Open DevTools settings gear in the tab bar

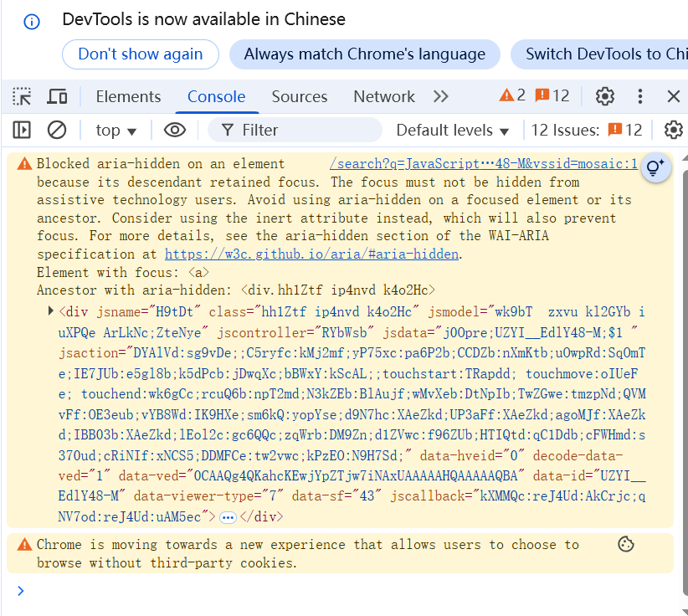604,96
